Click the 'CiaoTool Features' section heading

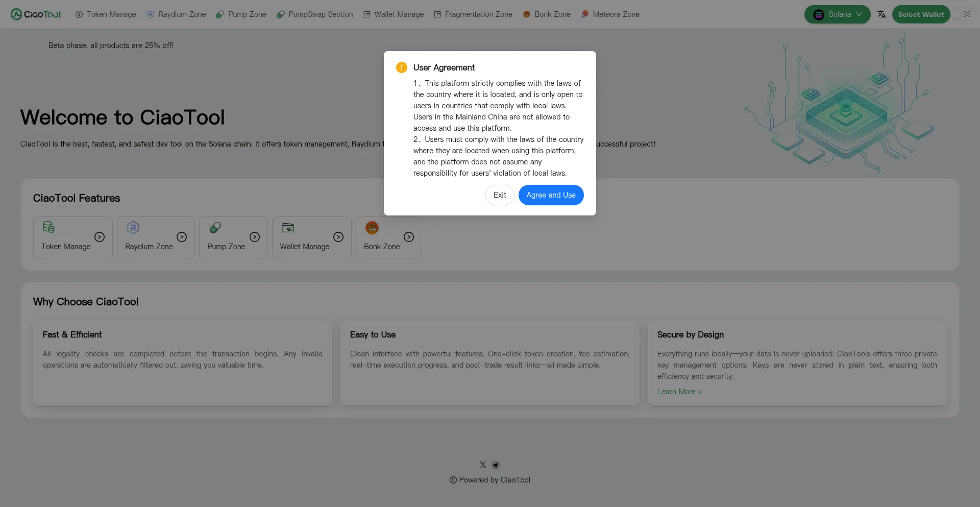pyautogui.click(x=77, y=198)
